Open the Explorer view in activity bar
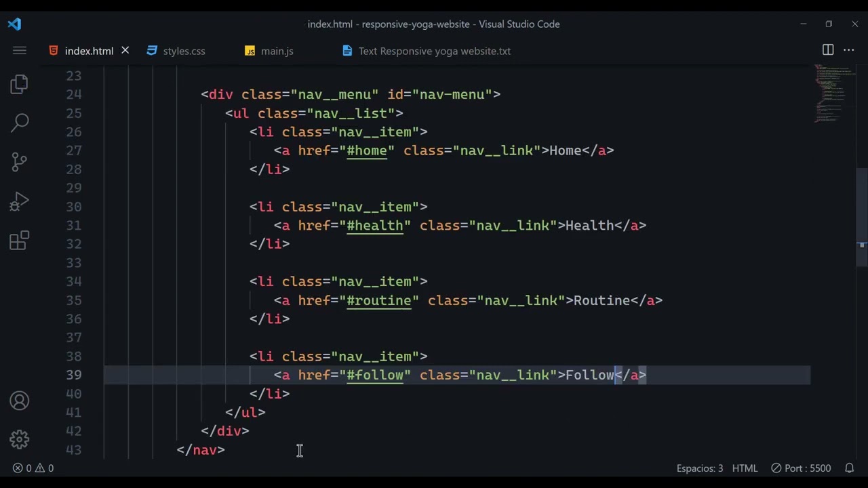 20,84
